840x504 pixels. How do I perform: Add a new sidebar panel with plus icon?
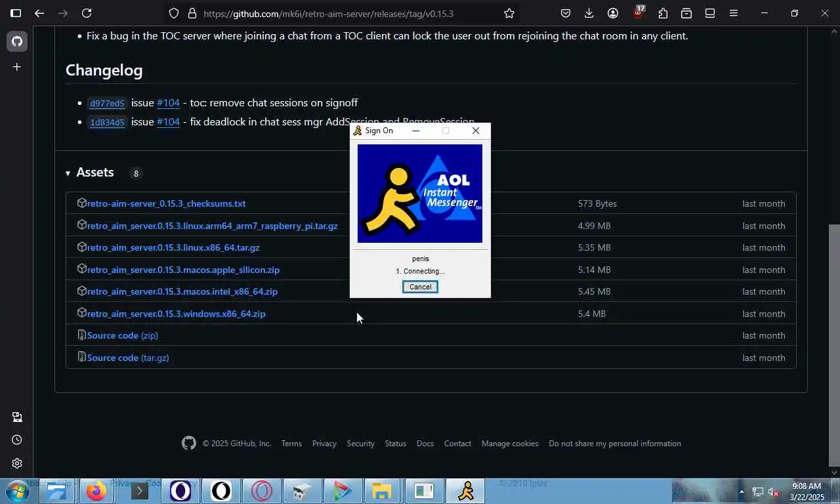tap(16, 67)
